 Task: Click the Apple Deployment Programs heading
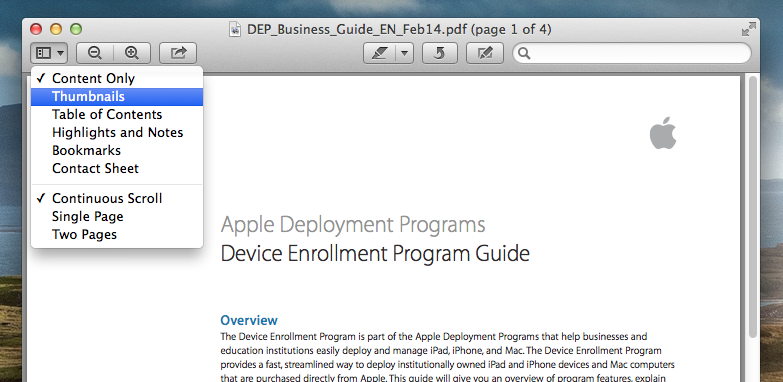pos(353,225)
